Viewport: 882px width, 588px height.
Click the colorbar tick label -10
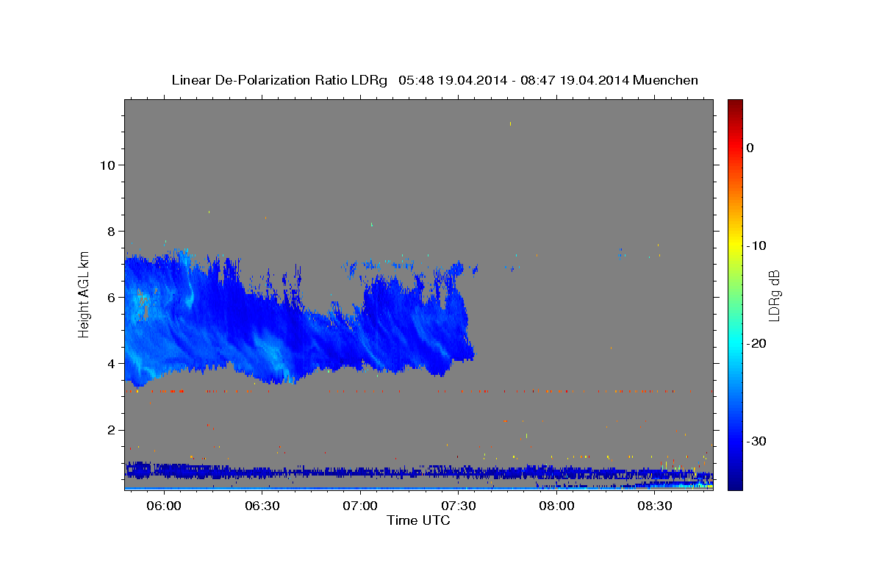coord(756,245)
